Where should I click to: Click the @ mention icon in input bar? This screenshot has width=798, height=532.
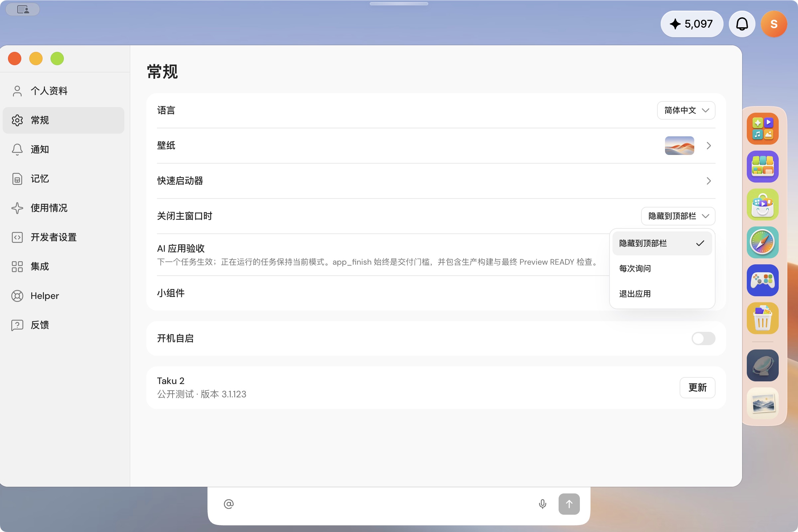(229, 504)
